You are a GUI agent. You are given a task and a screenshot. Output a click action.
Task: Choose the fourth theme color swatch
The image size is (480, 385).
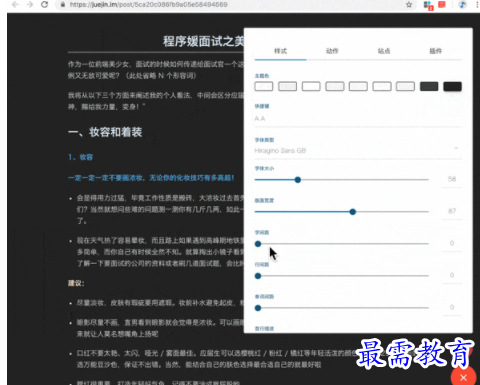tap(335, 87)
